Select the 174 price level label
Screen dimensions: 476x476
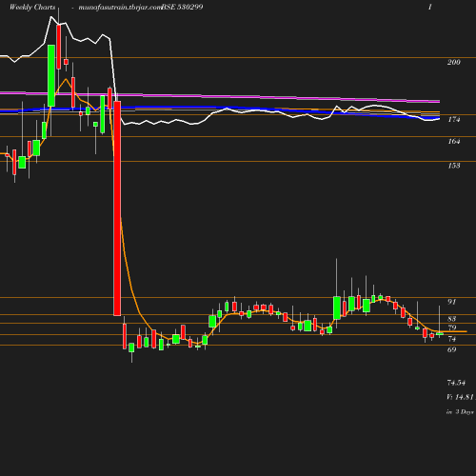(454, 119)
